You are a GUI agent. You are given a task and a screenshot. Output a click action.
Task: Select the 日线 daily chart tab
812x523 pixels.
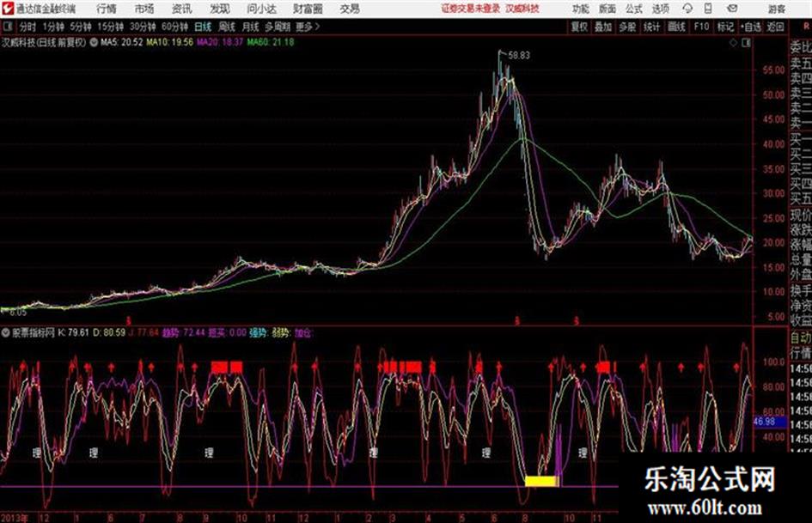[x=203, y=27]
